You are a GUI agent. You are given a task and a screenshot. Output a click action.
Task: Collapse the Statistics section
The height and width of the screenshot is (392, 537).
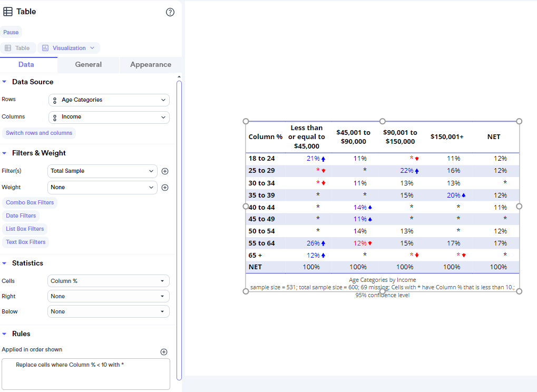pos(4,263)
